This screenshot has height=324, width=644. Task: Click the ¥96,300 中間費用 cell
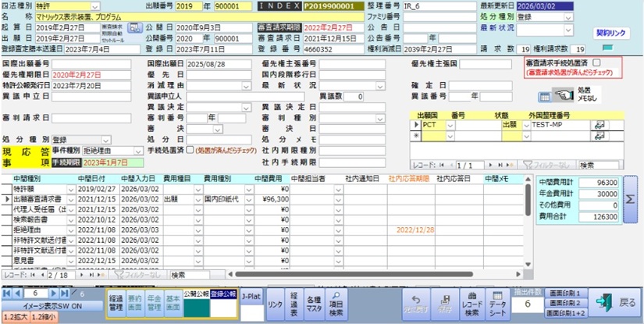[x=272, y=199]
